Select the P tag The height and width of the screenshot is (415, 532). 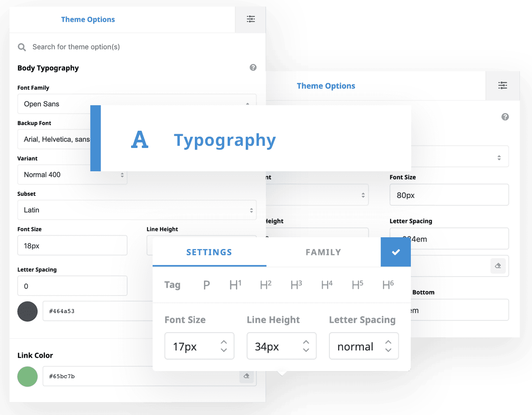pos(207,285)
